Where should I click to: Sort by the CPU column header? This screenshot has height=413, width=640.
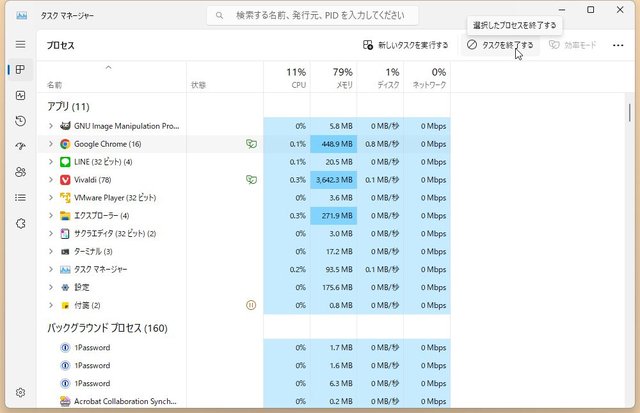[287, 77]
